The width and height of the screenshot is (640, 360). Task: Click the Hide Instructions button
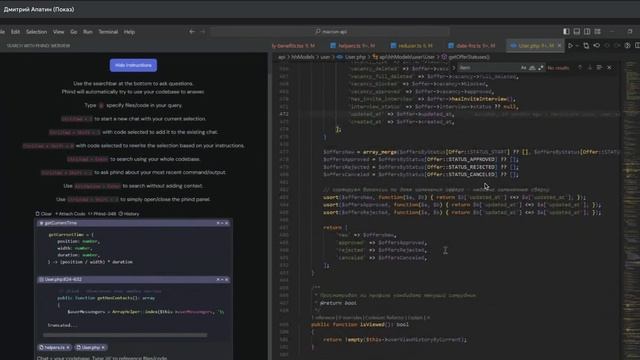click(133, 65)
